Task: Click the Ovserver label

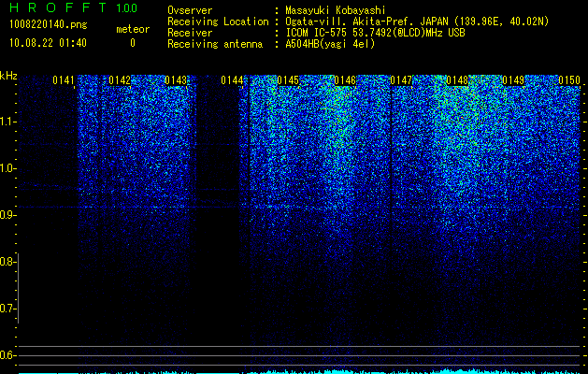Action: point(190,10)
